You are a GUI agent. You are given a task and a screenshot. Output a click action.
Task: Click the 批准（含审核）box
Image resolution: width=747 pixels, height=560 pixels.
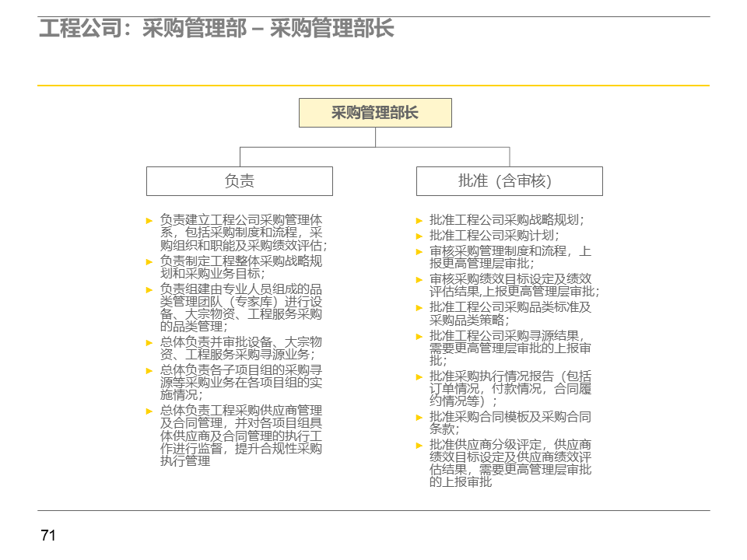click(x=509, y=181)
